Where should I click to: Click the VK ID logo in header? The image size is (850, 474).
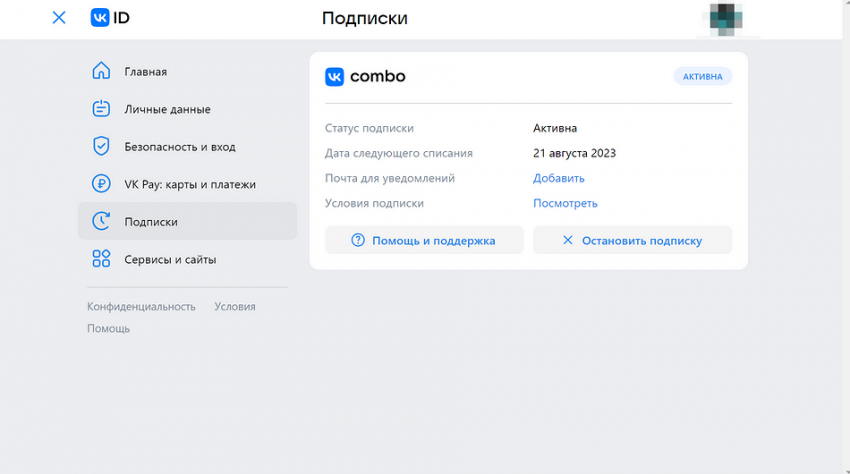[110, 18]
